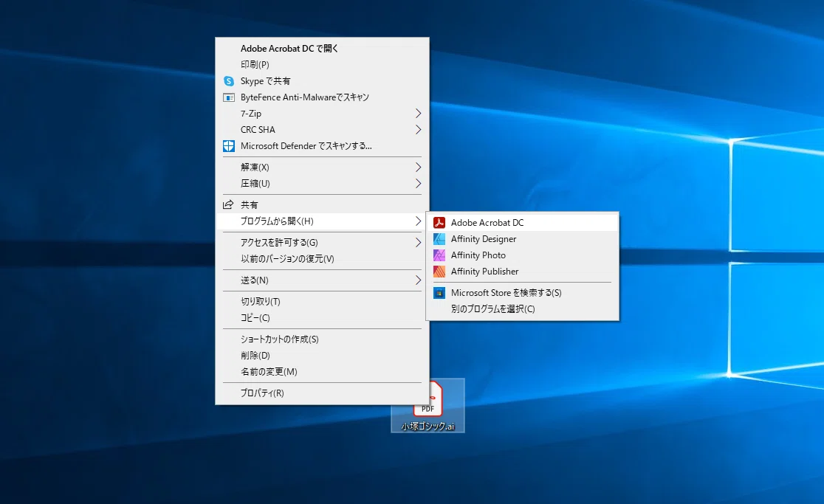Screen dimensions: 824x504
Task: Choose Skype で共有 menu entry
Action: click(x=322, y=81)
